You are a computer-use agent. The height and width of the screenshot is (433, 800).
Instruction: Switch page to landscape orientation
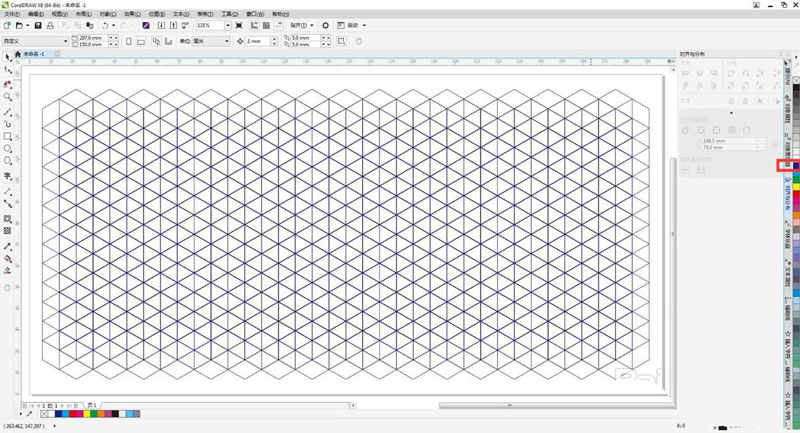tap(142, 41)
